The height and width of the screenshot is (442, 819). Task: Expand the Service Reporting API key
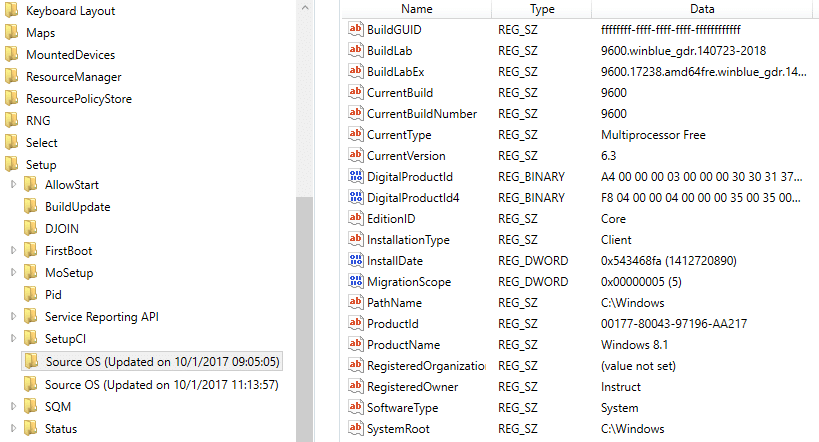(x=14, y=316)
